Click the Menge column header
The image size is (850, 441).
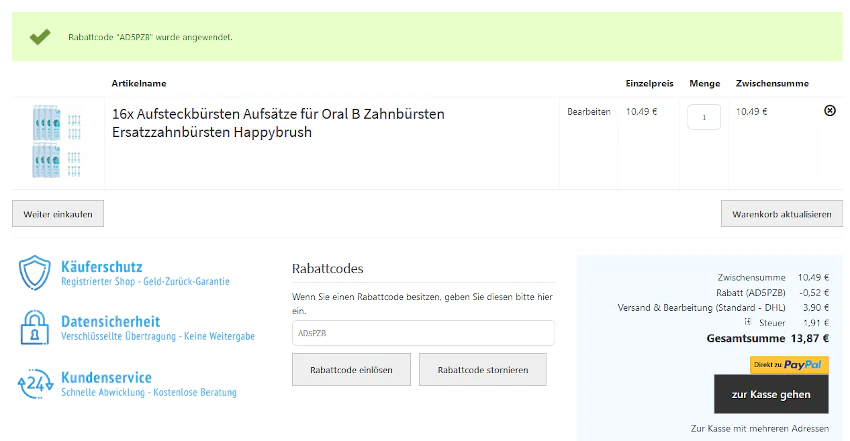click(705, 83)
